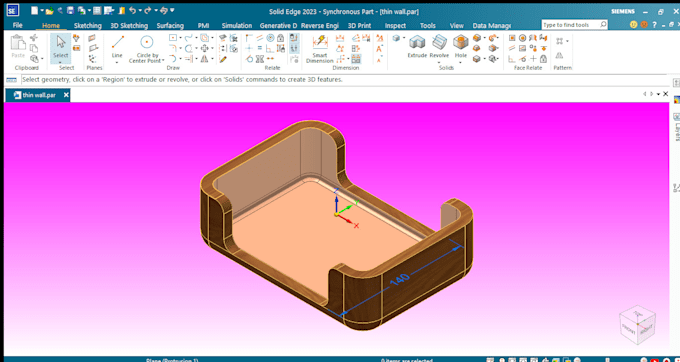Click the Tools ribbon tab
The width and height of the screenshot is (680, 362).
(428, 26)
